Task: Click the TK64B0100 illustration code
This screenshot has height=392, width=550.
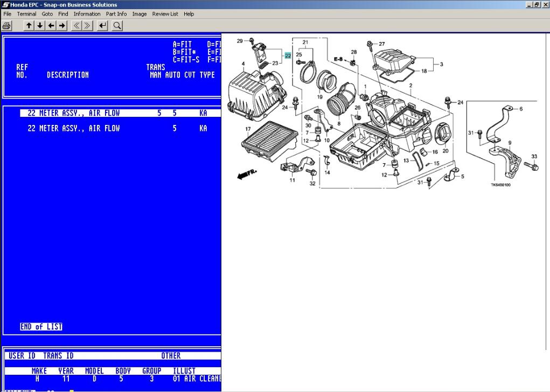Action: click(500, 185)
